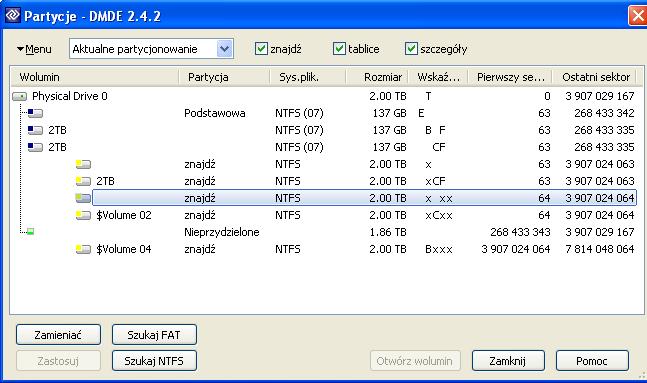
Task: Click the Wskaź... column header
Action: tap(438, 77)
